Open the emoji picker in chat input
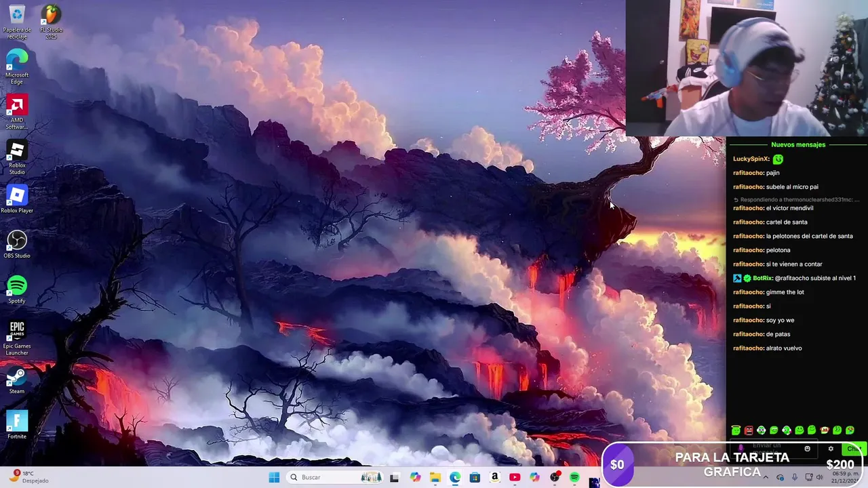This screenshot has width=868, height=488. 807,449
